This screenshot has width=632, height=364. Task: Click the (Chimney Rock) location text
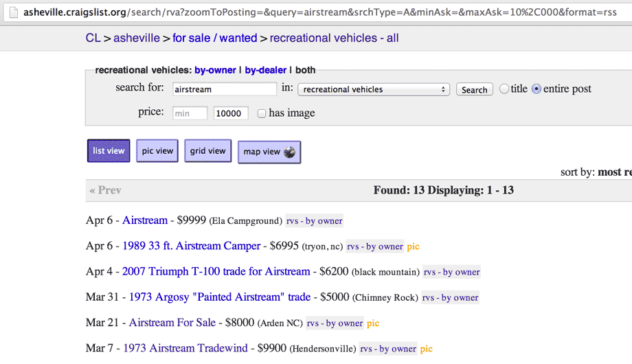[x=385, y=297]
